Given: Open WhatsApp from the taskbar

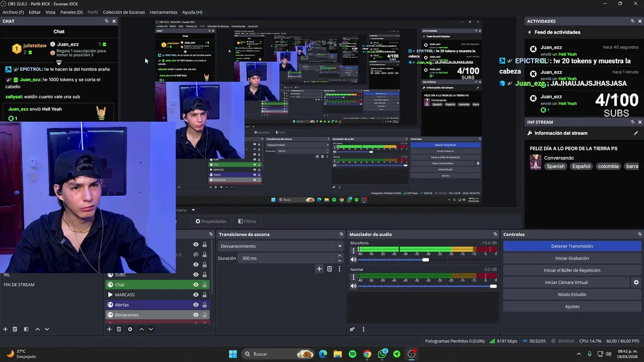Looking at the screenshot, I should [x=382, y=354].
